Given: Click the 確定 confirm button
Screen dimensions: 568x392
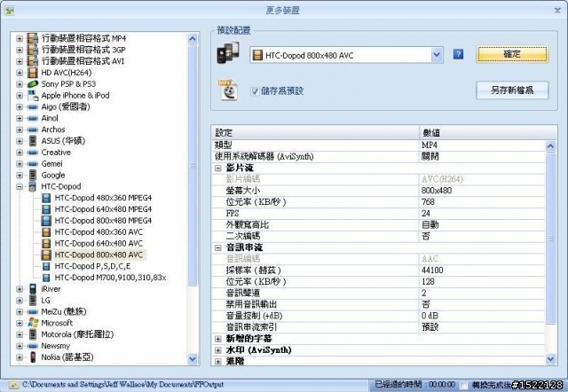Looking at the screenshot, I should (512, 54).
